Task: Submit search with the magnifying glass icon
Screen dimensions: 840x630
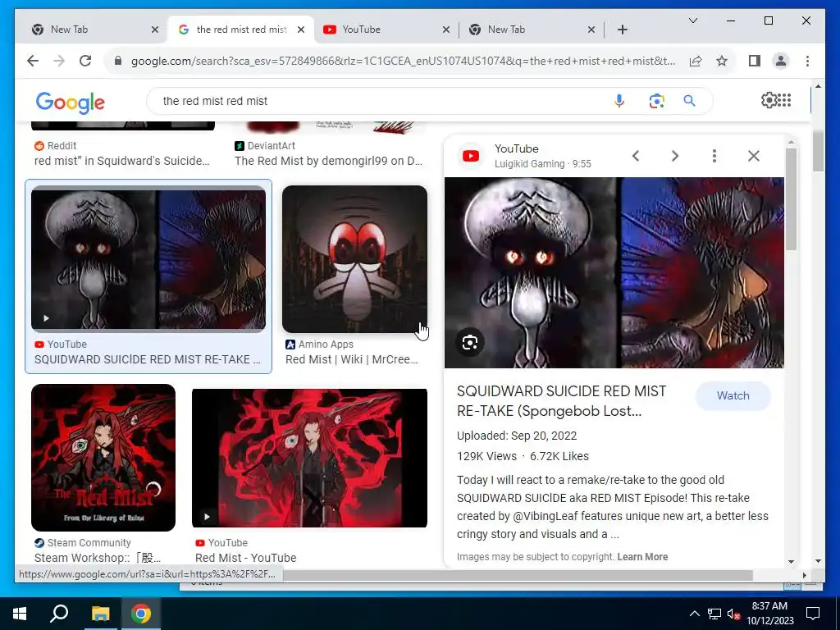Action: (x=689, y=101)
